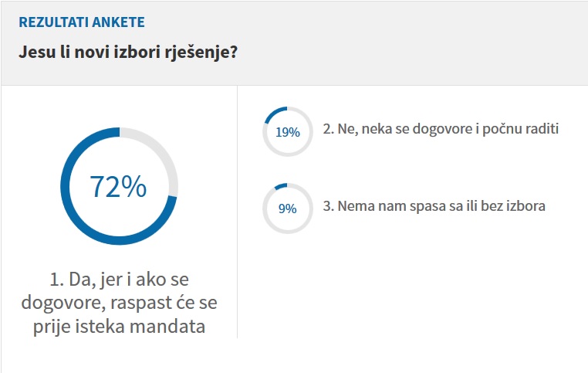Image resolution: width=588 pixels, height=373 pixels.
Task: Click the "9%" number inside its ring
Action: click(287, 208)
